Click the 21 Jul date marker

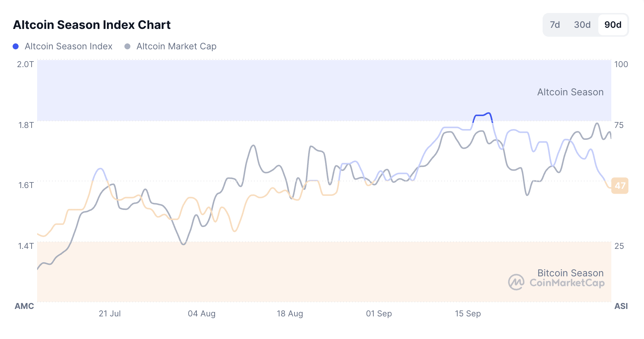click(x=110, y=314)
